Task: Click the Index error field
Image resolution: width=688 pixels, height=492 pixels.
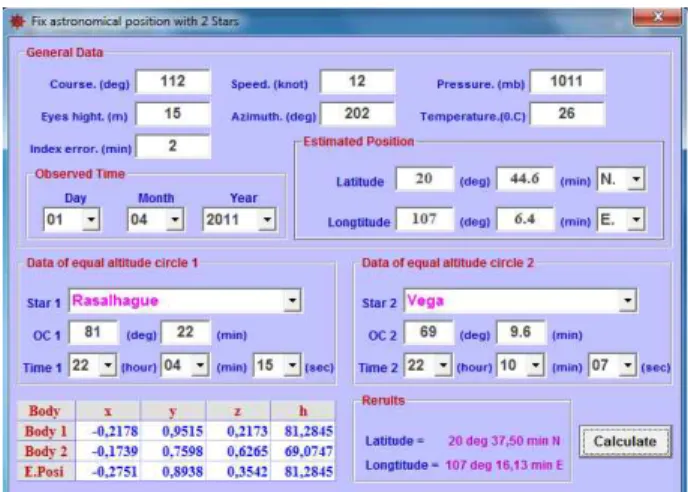Action: click(x=173, y=147)
